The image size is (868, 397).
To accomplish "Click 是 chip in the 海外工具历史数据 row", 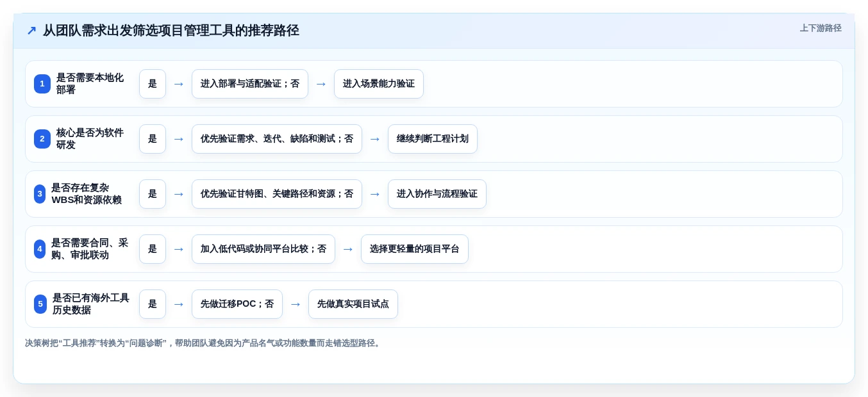I will click(153, 304).
